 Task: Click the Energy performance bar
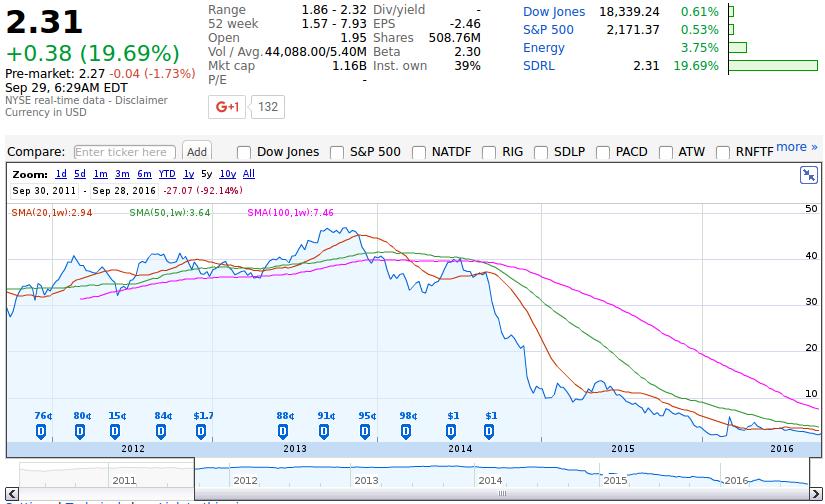click(x=738, y=47)
